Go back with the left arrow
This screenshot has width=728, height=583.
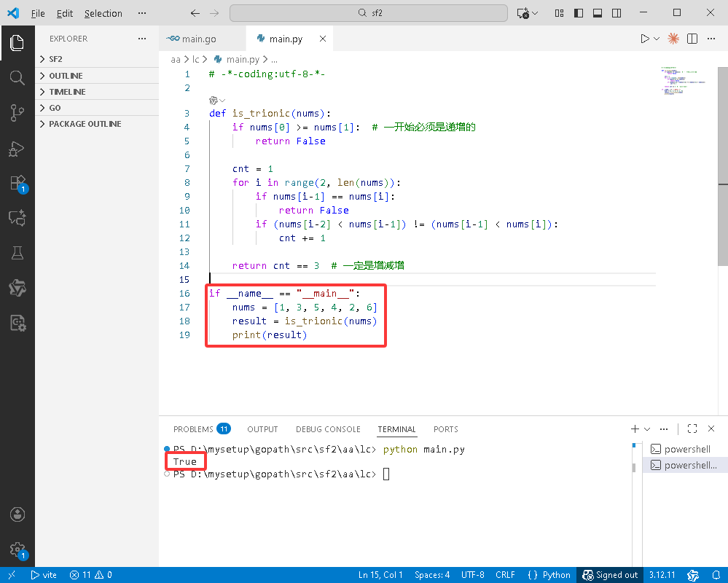pyautogui.click(x=195, y=13)
